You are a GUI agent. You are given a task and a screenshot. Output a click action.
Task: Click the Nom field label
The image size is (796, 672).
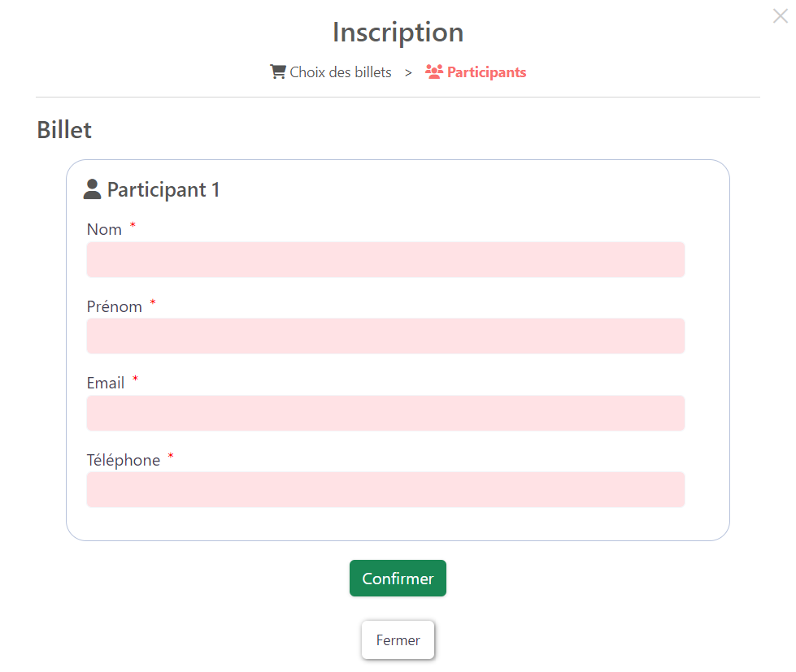[x=104, y=229]
